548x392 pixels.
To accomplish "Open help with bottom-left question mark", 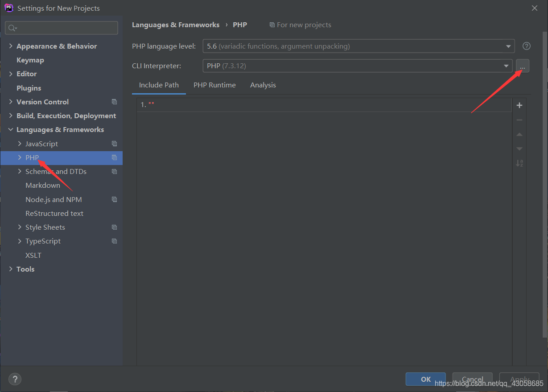I will coord(15,379).
